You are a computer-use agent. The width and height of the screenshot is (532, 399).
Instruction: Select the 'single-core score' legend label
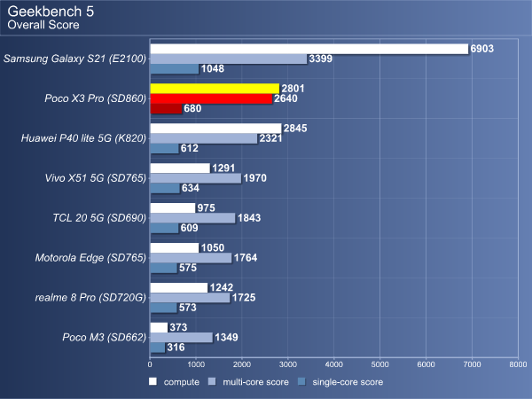[348, 382]
